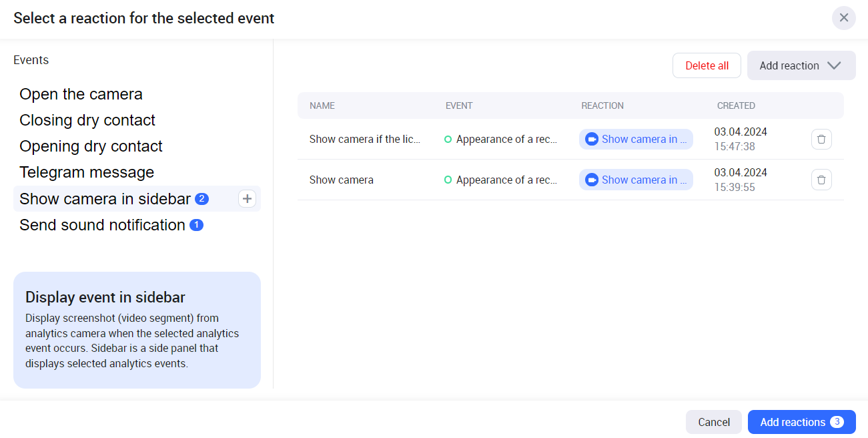The height and width of the screenshot is (438, 868).
Task: Select 'Closing dry contact' item
Action: [87, 120]
